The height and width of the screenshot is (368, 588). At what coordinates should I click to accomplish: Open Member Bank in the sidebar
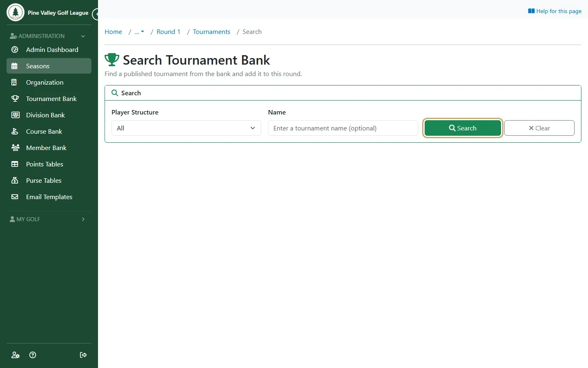coord(49,148)
